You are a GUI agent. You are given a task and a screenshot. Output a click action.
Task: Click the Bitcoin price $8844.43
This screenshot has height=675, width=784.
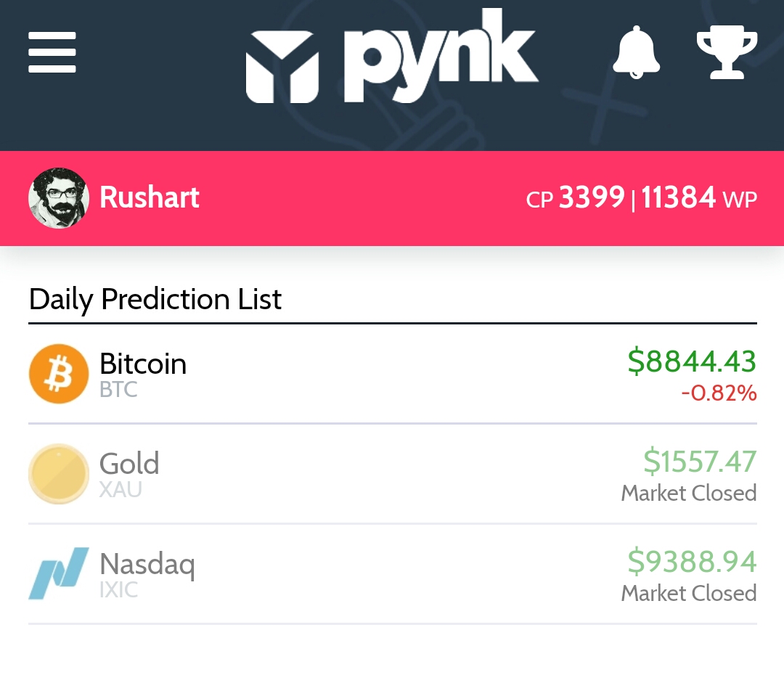692,361
